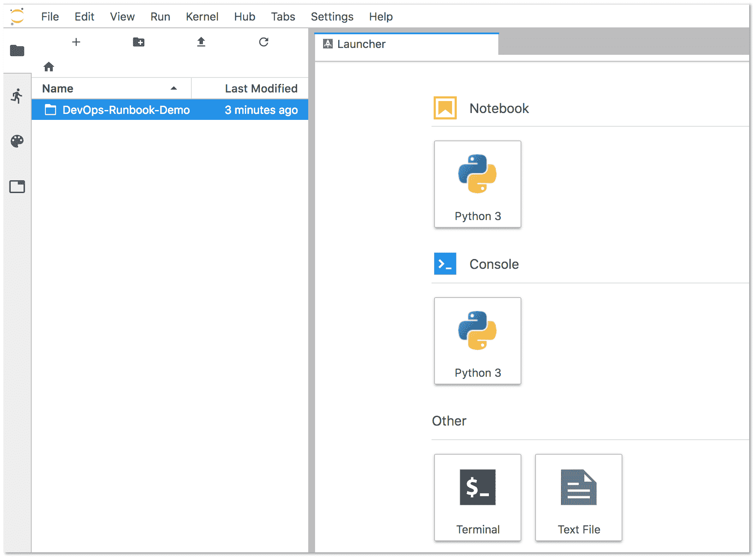Open a new Terminal from launcher

tap(477, 497)
